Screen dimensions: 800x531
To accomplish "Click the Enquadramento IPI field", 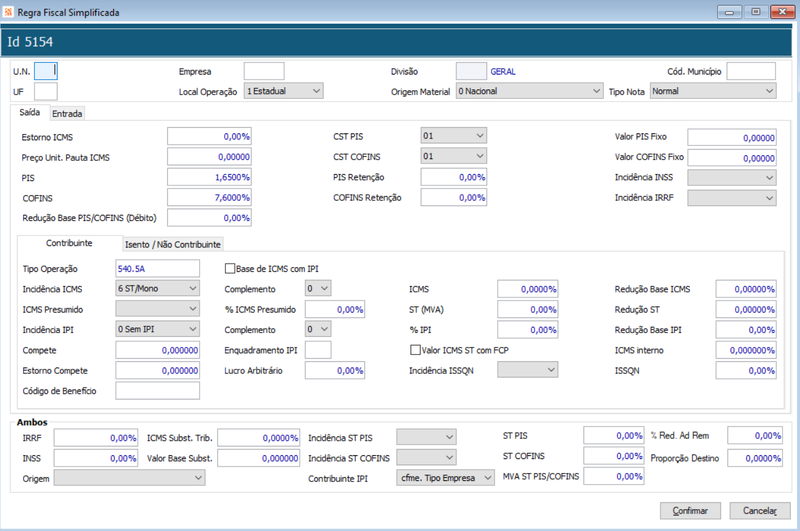I will [x=318, y=350].
